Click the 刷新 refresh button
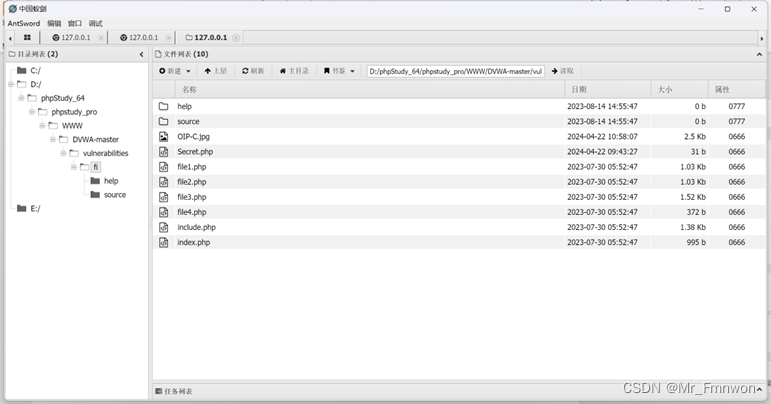Viewport: 771px width, 404px height. (253, 71)
